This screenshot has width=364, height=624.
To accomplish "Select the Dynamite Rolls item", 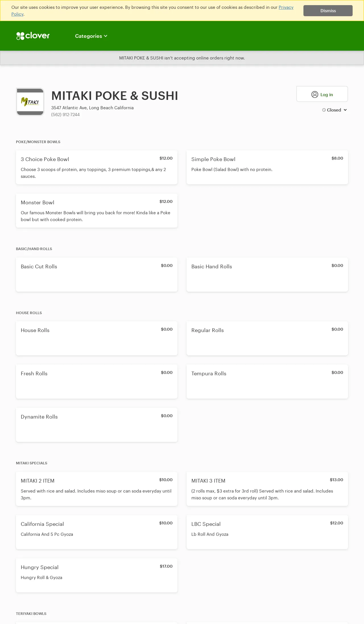I will click(x=97, y=425).
